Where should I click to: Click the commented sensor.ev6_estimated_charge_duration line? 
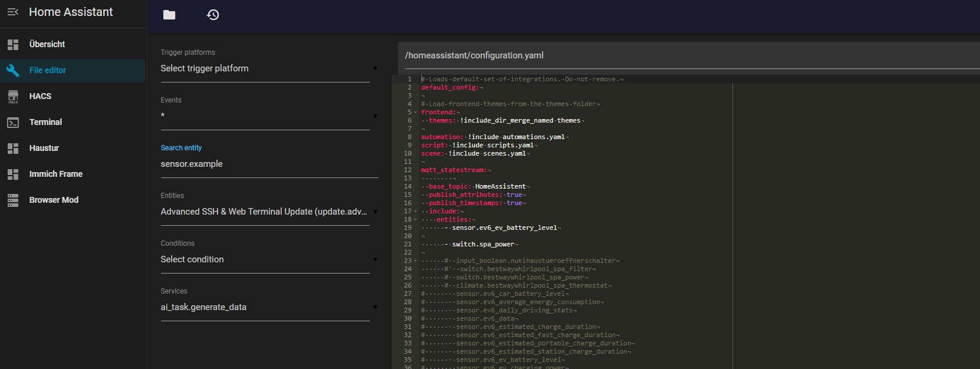click(x=511, y=327)
